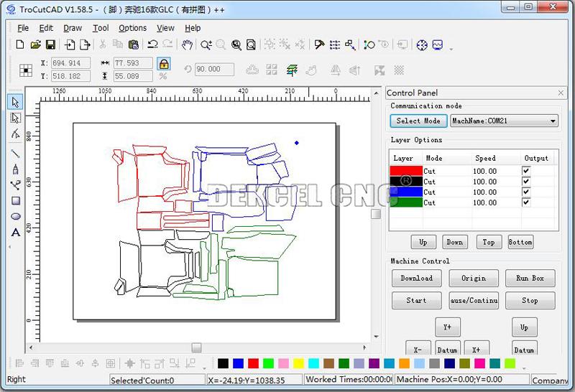Viewport: 575px width, 392px height.
Task: Click the Pause/Continue button
Action: point(474,300)
